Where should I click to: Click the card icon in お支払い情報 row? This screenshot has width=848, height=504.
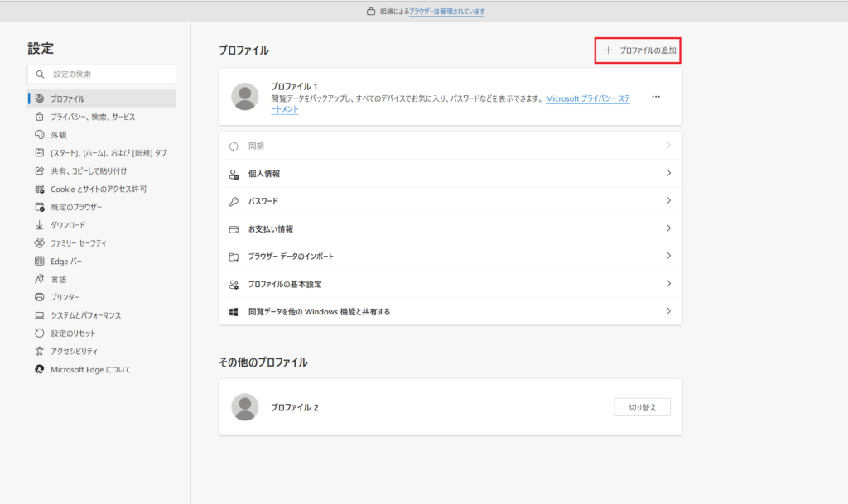point(234,229)
